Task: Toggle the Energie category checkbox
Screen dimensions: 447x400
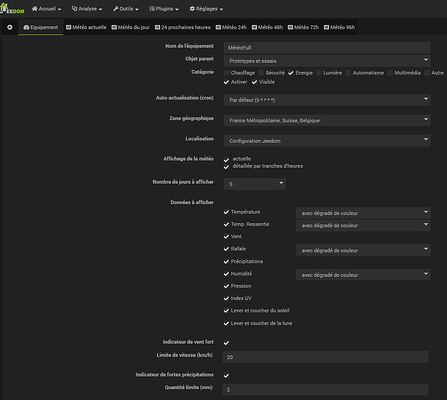Action: [x=291, y=73]
